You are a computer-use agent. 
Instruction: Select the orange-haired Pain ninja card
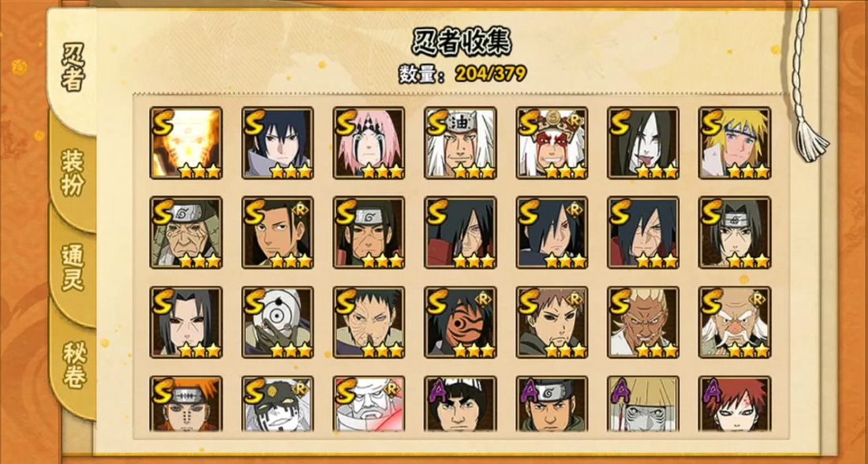click(186, 404)
